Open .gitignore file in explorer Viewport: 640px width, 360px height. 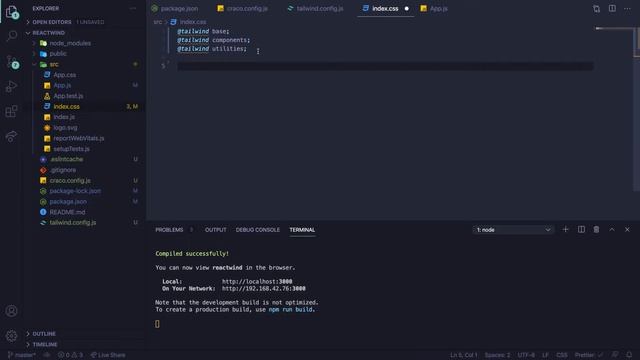[63, 170]
